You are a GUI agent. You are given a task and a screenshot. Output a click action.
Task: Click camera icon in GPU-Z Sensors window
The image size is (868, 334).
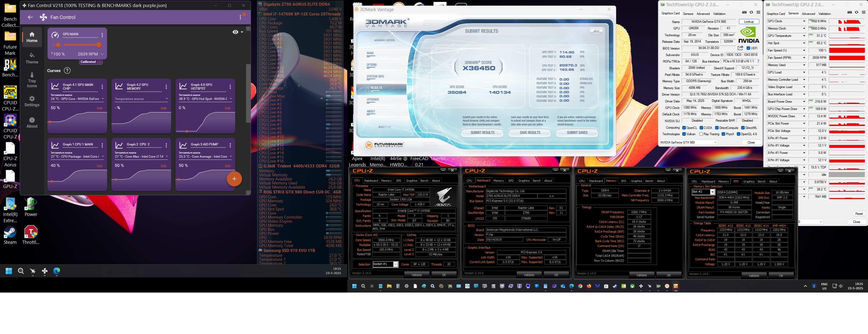pos(850,12)
